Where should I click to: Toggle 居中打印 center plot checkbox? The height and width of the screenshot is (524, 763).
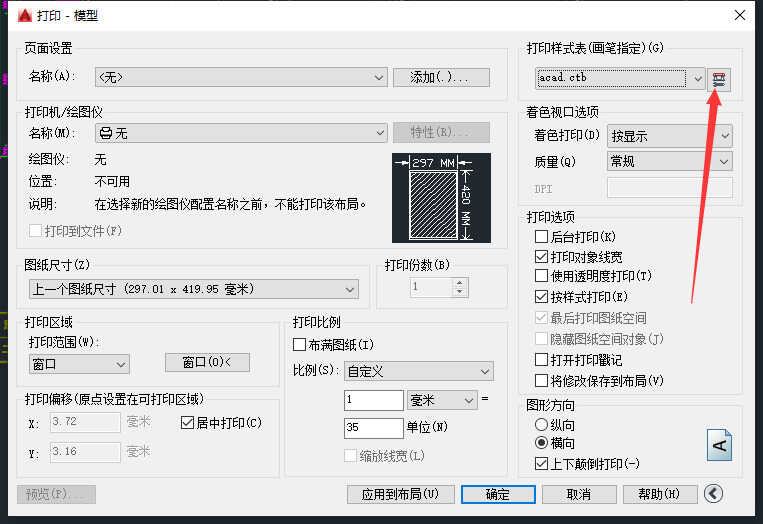(x=187, y=423)
